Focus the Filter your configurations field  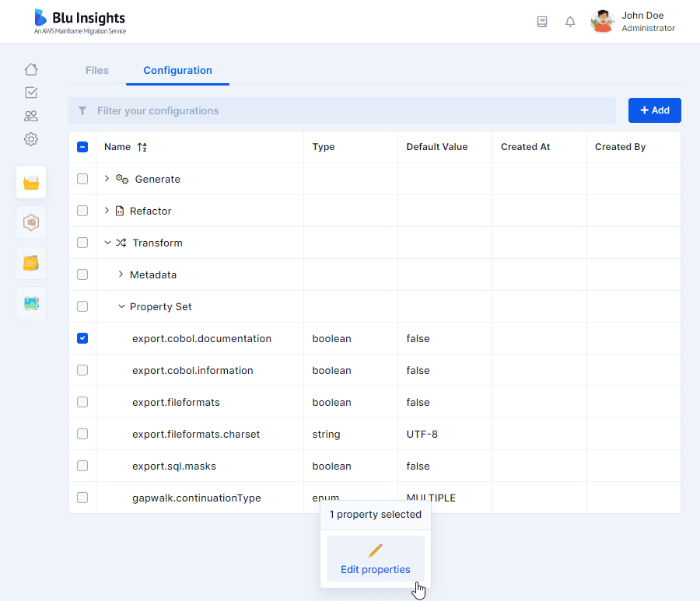click(x=342, y=110)
